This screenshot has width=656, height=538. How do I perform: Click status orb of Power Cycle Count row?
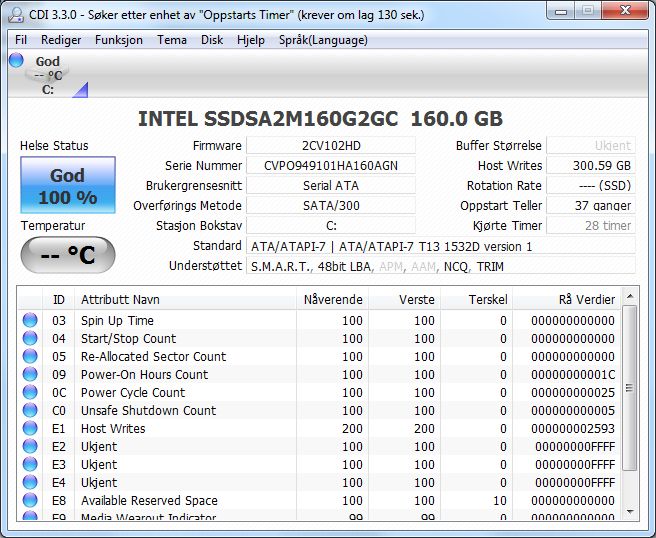pyautogui.click(x=30, y=392)
